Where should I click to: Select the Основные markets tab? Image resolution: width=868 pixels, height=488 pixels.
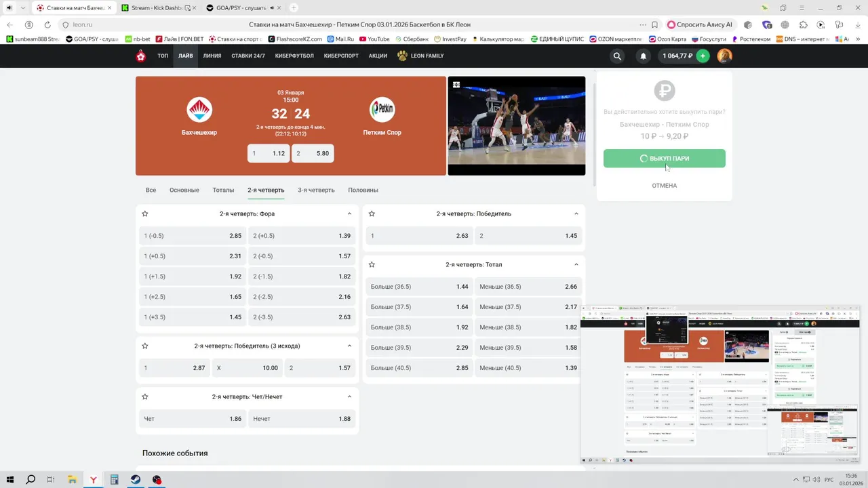click(x=184, y=190)
